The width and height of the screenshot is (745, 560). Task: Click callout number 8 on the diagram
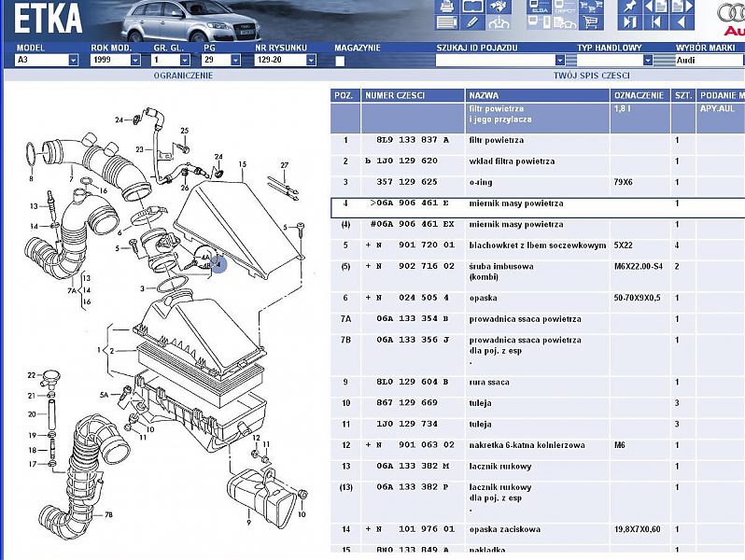click(x=32, y=179)
